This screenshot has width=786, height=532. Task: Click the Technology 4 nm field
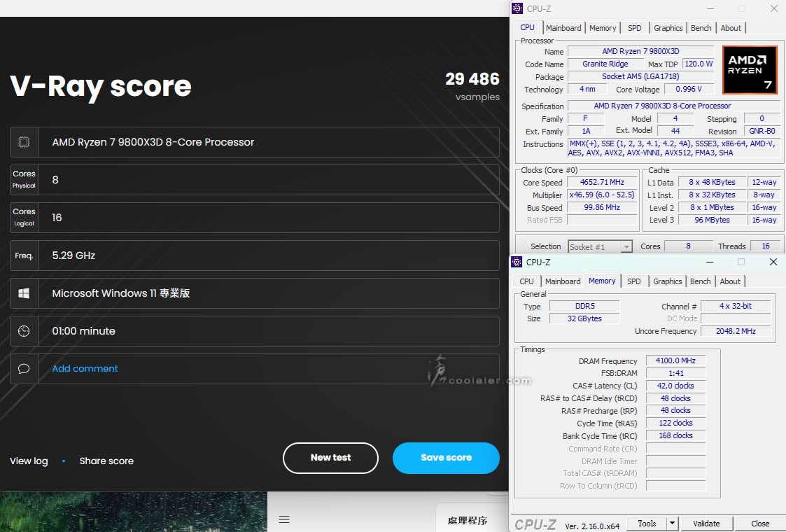pos(587,89)
